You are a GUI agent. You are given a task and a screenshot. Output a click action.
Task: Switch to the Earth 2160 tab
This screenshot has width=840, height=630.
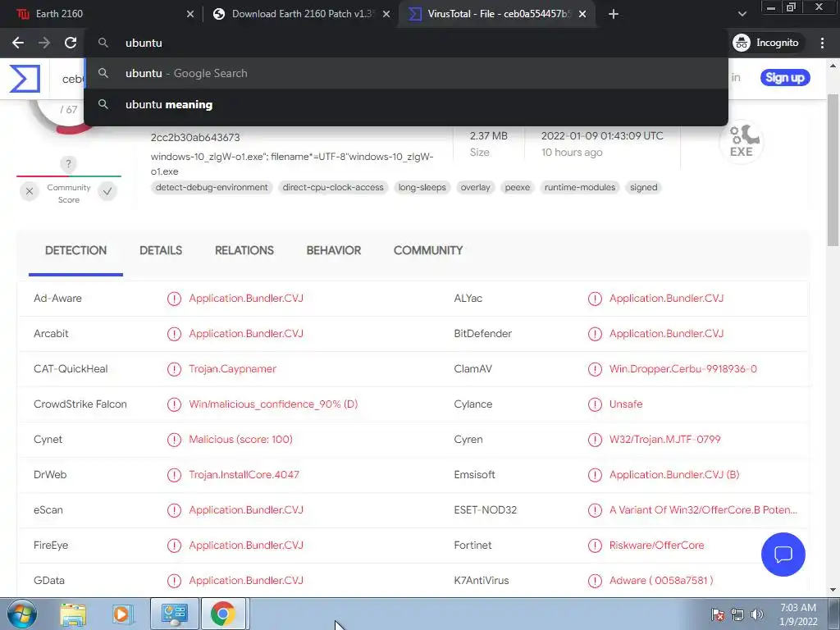click(x=102, y=15)
